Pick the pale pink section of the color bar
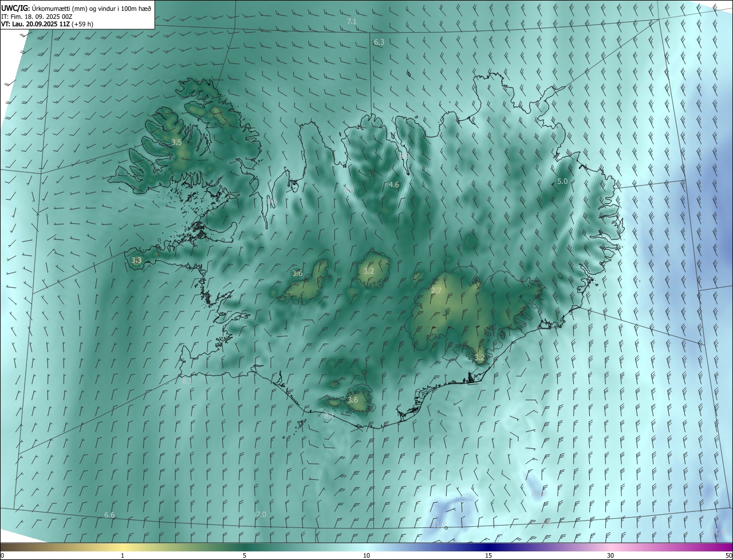 point(610,547)
